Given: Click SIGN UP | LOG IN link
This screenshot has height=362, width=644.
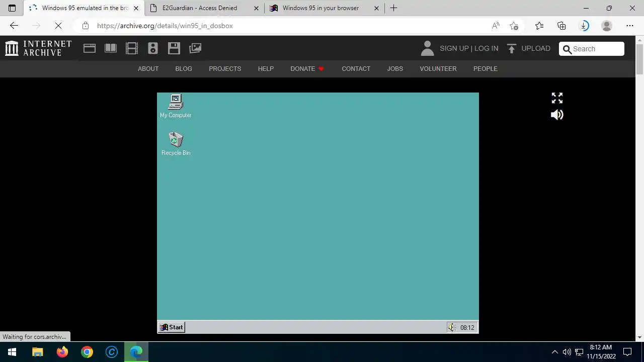Looking at the screenshot, I should coord(469,48).
